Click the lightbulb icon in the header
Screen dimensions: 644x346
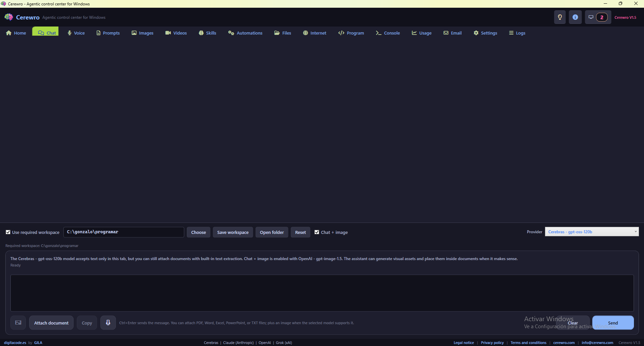(x=559, y=17)
